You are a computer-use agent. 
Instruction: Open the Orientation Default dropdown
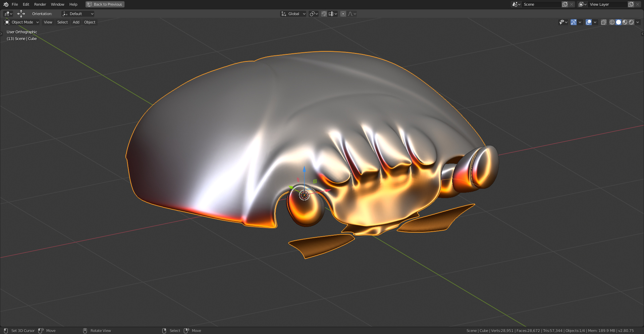[x=78, y=14]
